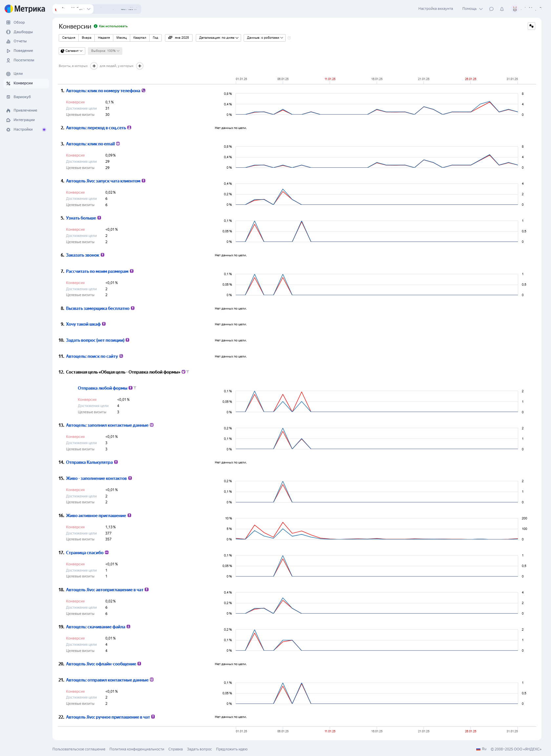Add a visit condition with the first plus button
Screen dimensions: 551x756
(x=94, y=66)
